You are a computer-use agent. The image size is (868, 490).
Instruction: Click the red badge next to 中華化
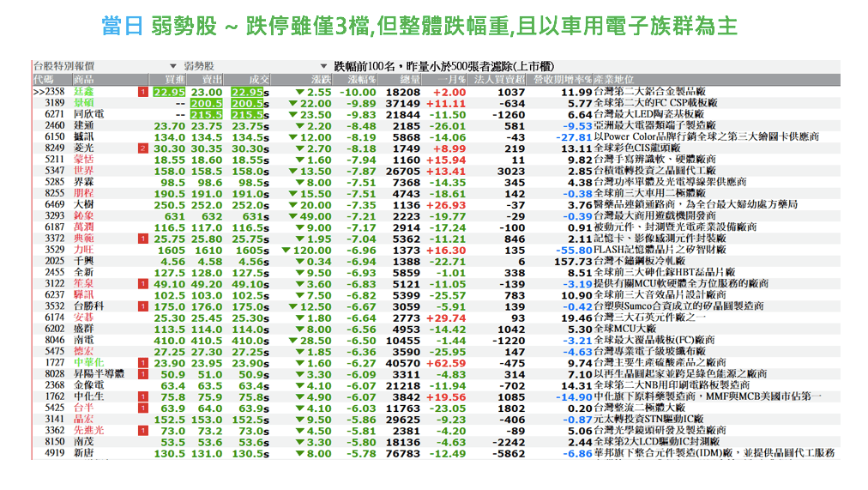point(142,362)
